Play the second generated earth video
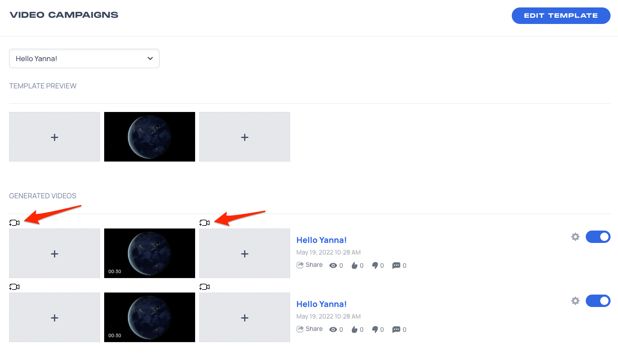618x364 pixels. 150,317
